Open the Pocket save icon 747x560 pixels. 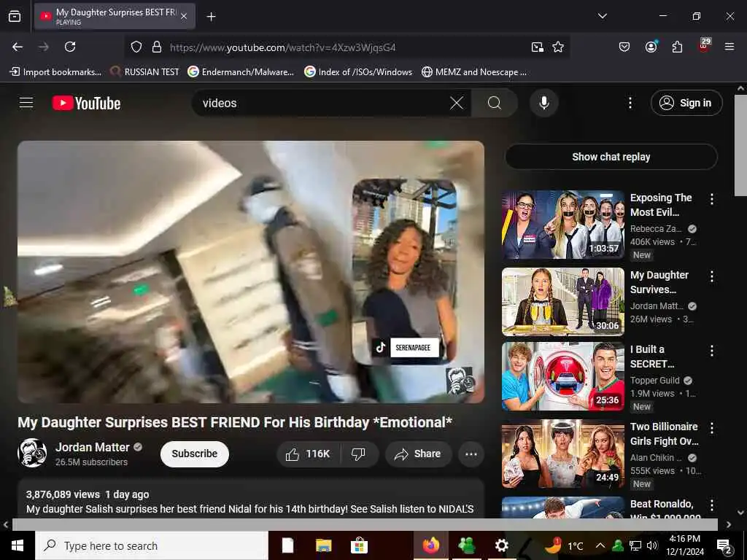tap(624, 47)
